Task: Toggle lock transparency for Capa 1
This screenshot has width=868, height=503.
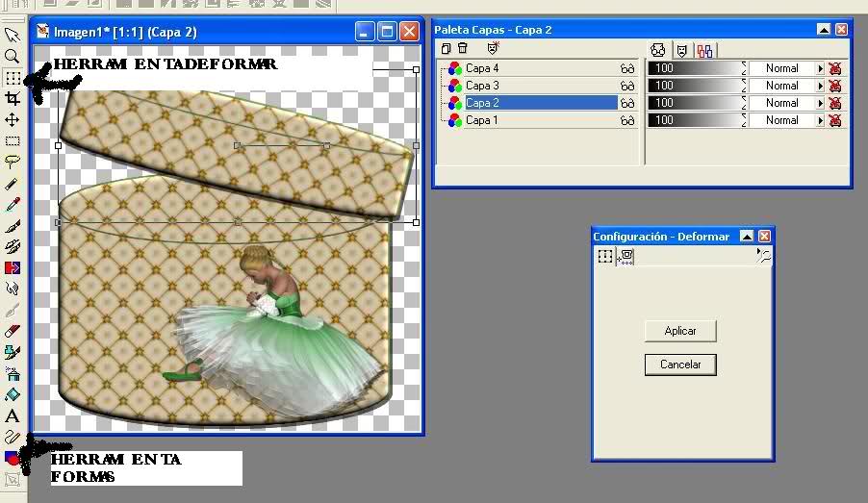Action: tap(834, 120)
